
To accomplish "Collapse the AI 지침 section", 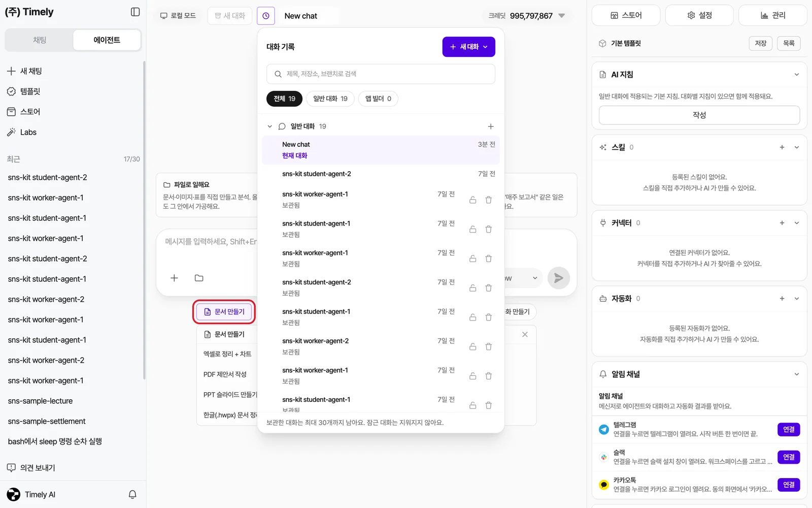I will point(797,75).
